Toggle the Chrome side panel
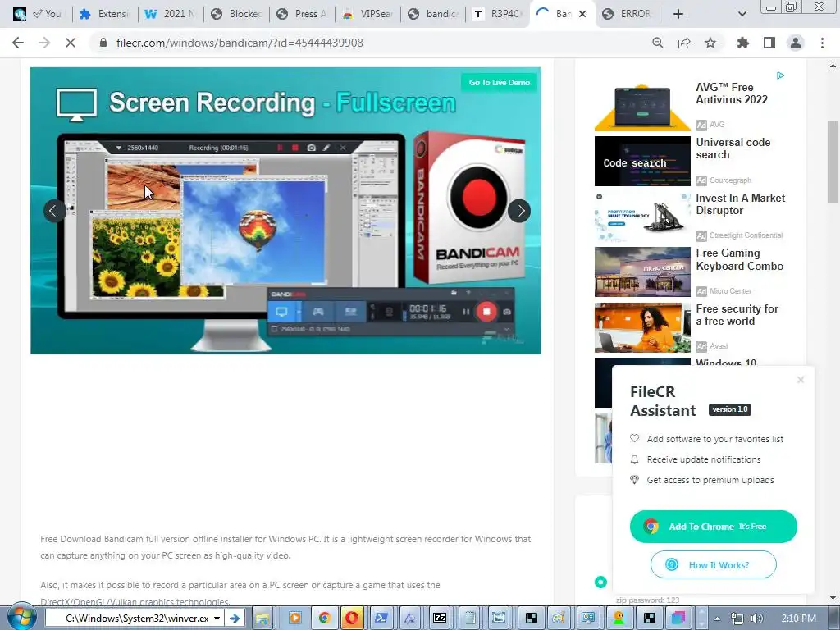The image size is (840, 630). (769, 43)
